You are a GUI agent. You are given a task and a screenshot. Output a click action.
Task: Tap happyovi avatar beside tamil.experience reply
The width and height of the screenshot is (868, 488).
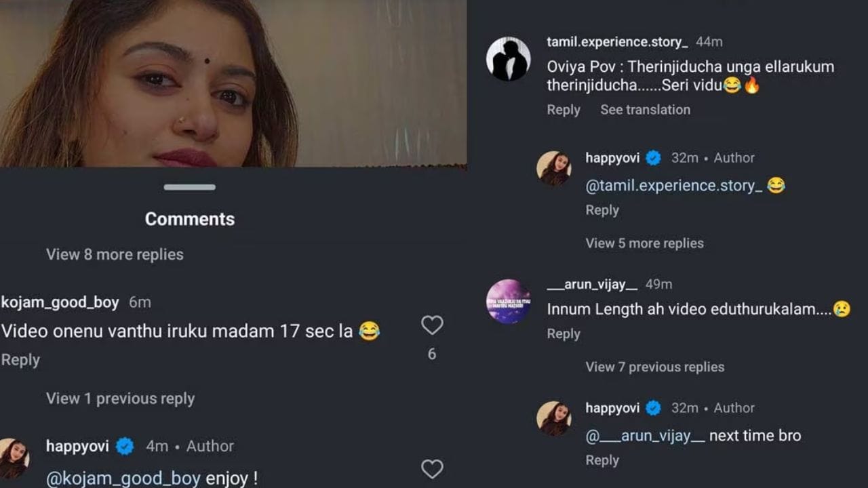coord(554,168)
